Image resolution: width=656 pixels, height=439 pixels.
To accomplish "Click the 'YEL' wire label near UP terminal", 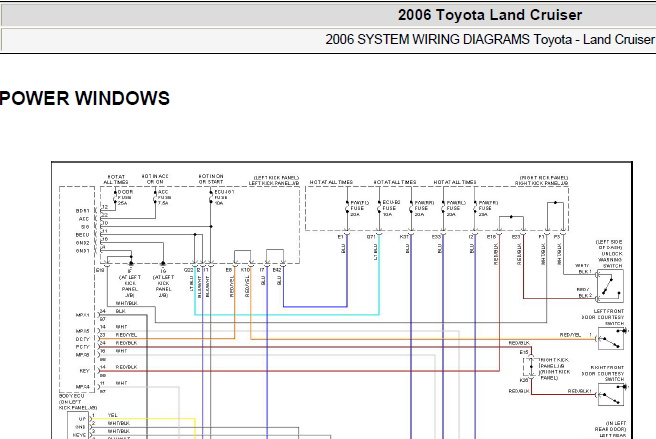I will point(113,415).
